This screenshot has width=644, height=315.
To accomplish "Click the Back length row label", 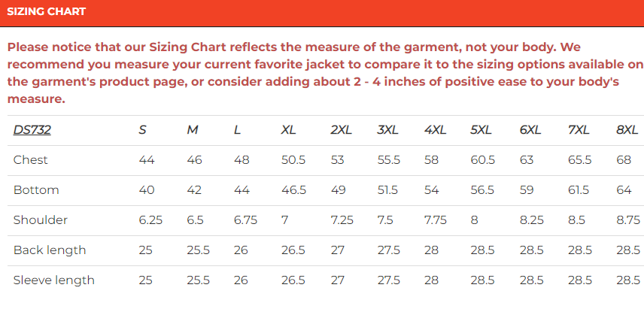I will click(x=50, y=250).
